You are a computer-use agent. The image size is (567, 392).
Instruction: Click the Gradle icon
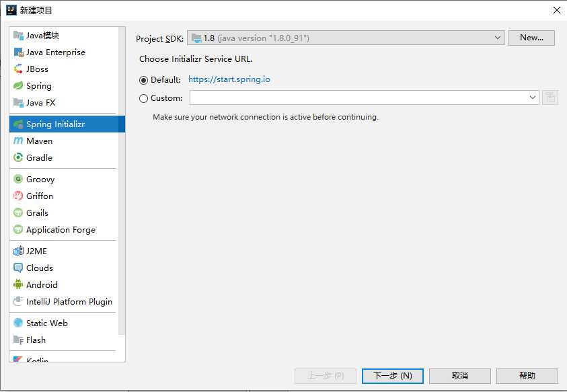(18, 157)
